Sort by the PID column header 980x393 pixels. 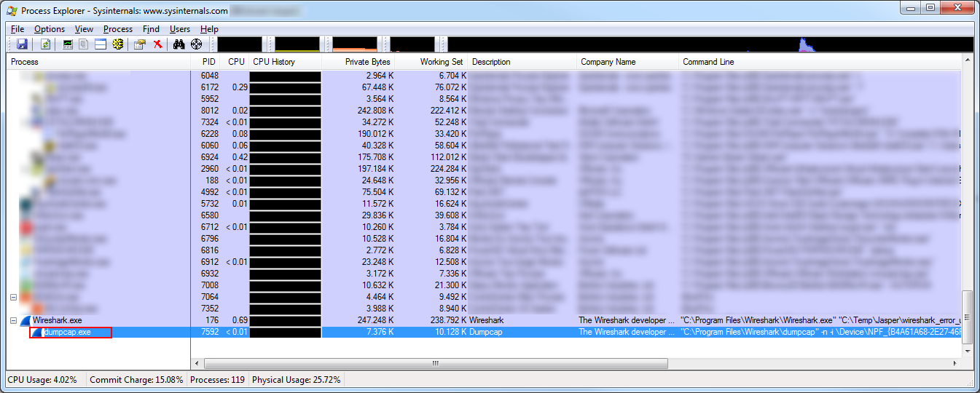[206, 62]
